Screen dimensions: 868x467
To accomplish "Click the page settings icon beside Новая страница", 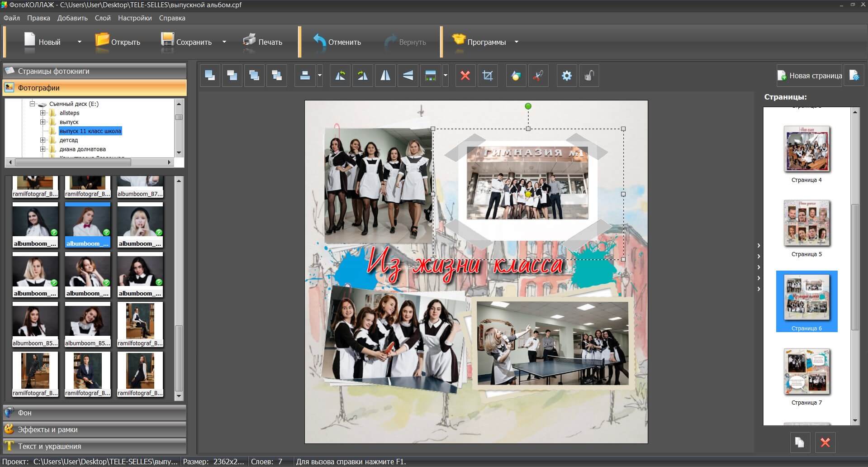I will (854, 76).
